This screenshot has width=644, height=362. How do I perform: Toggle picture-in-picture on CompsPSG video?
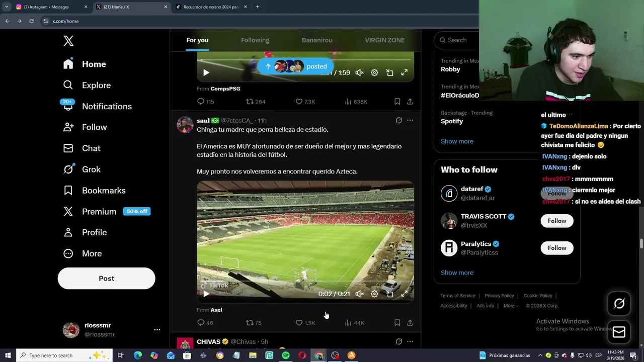click(389, 73)
